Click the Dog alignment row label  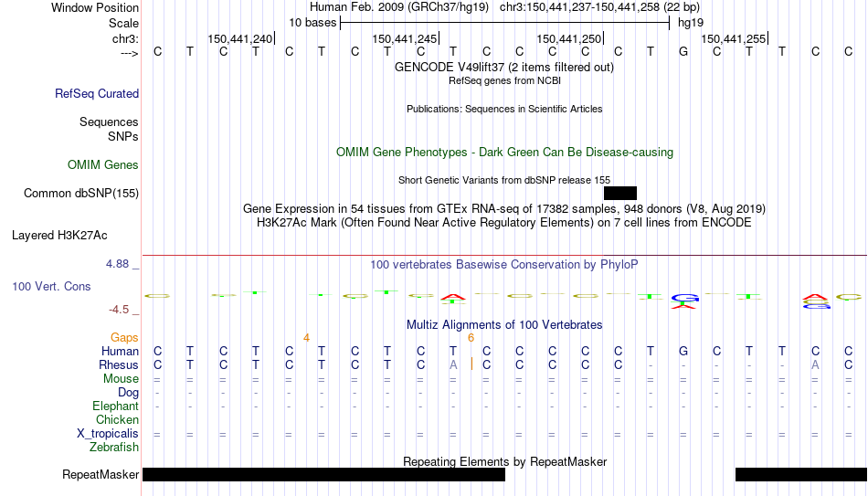(x=129, y=393)
